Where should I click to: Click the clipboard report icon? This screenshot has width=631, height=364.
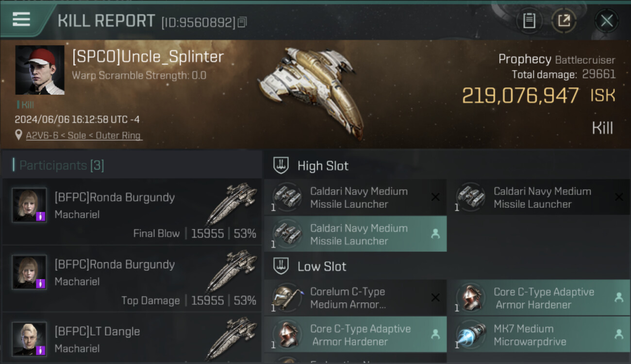click(x=529, y=21)
